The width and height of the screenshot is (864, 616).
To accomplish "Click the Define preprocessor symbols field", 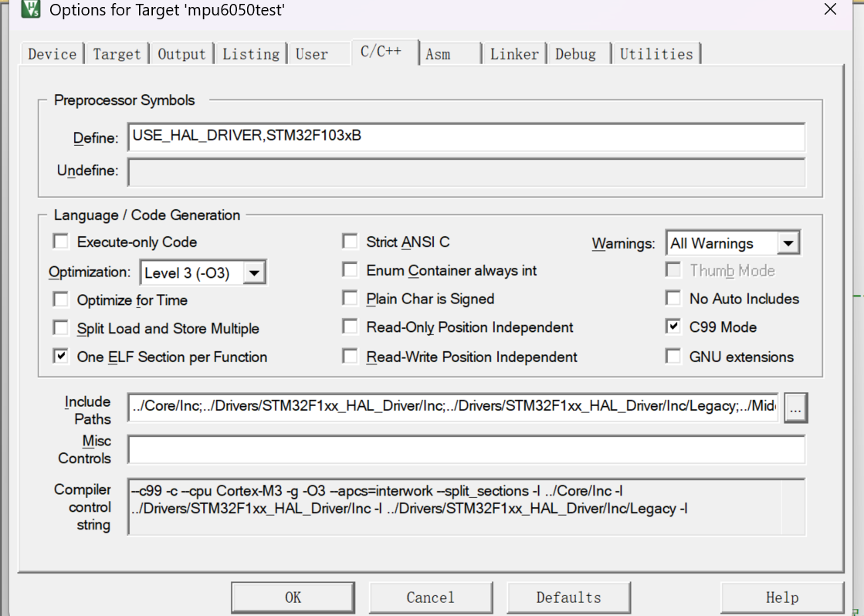I will pyautogui.click(x=466, y=137).
